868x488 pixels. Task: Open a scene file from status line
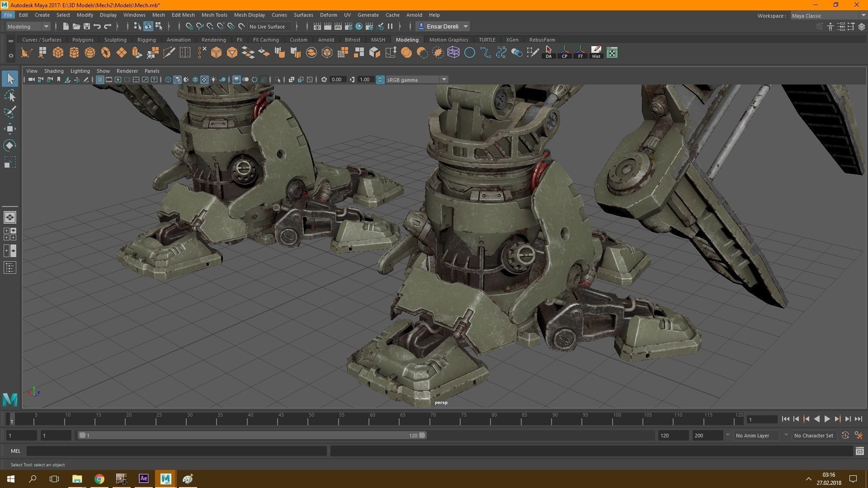76,26
